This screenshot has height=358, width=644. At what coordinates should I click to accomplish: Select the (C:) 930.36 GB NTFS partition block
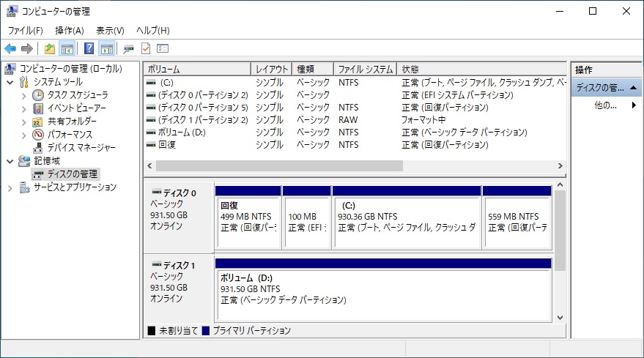click(407, 217)
